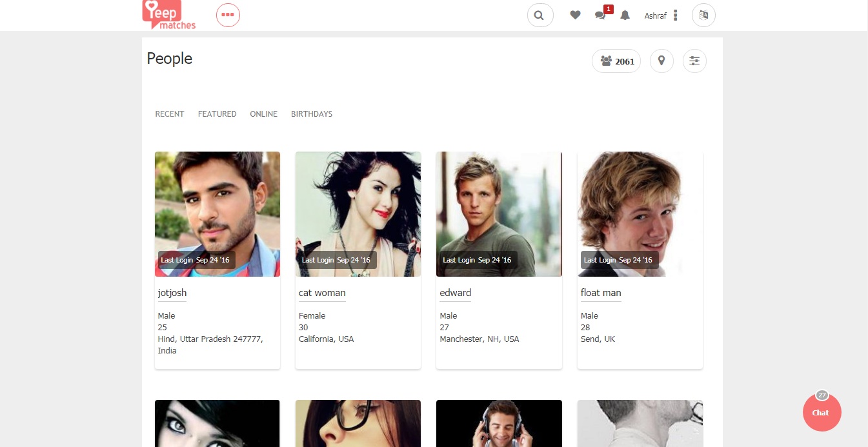This screenshot has width=868, height=447.
Task: Click the Ashraf username
Action: click(655, 15)
